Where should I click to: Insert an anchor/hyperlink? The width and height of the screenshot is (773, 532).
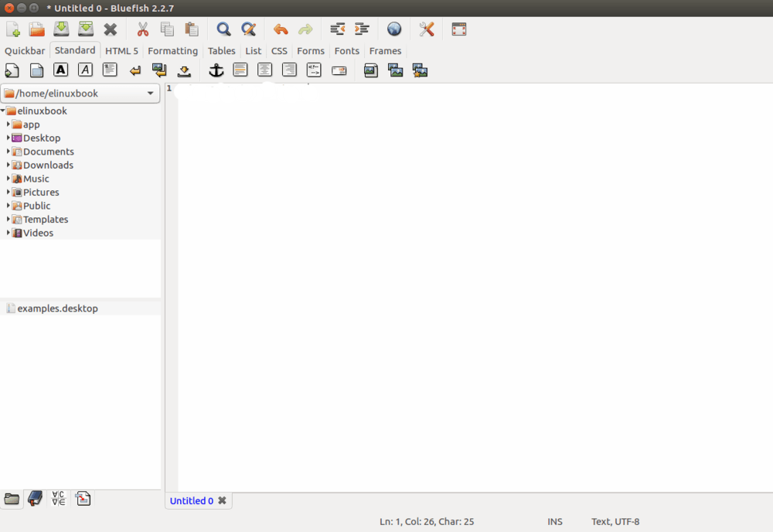[216, 70]
